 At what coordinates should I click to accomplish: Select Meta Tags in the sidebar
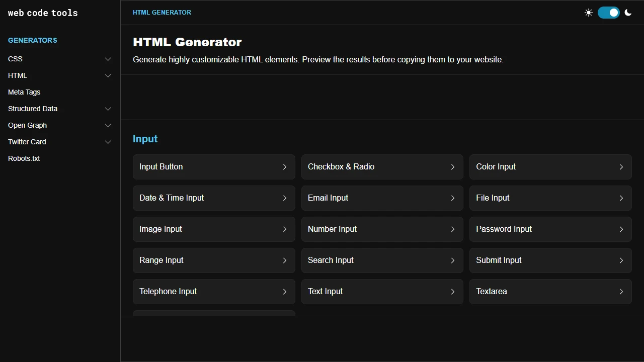point(24,92)
